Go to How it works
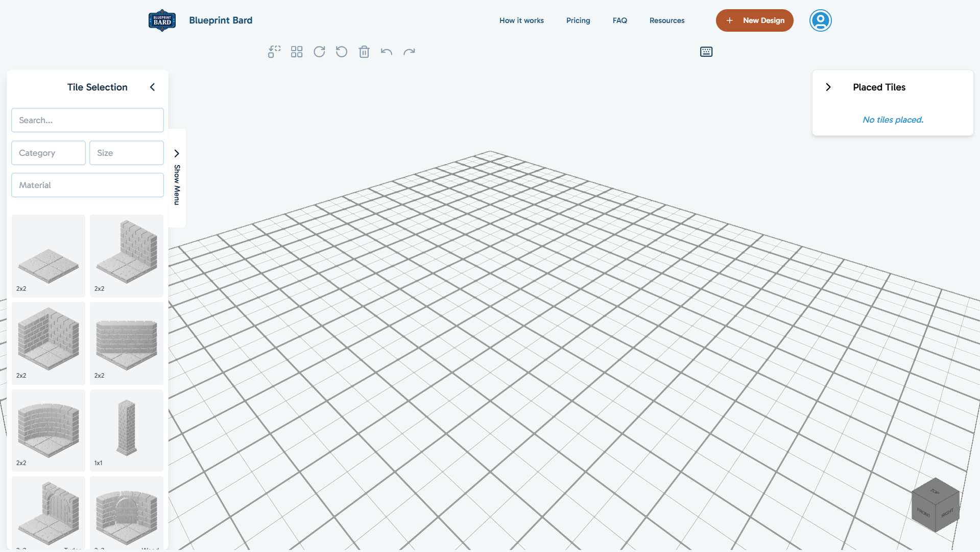 click(521, 20)
